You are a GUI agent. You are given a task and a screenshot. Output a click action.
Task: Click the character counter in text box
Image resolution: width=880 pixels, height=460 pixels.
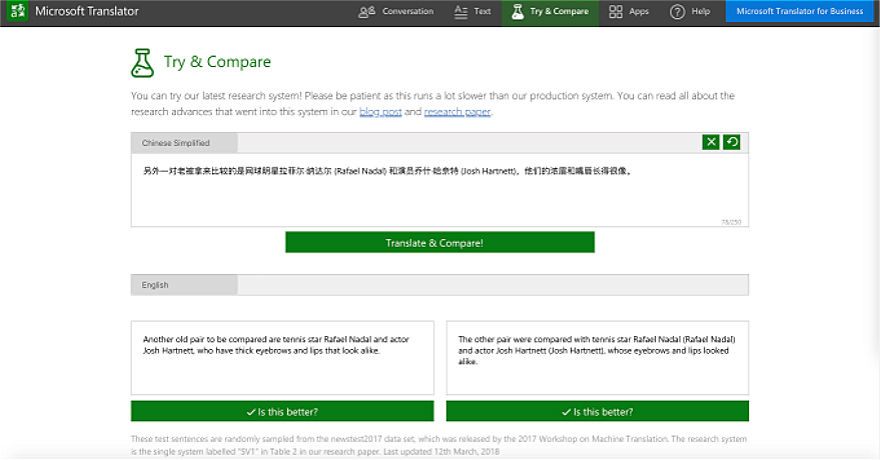tap(731, 222)
